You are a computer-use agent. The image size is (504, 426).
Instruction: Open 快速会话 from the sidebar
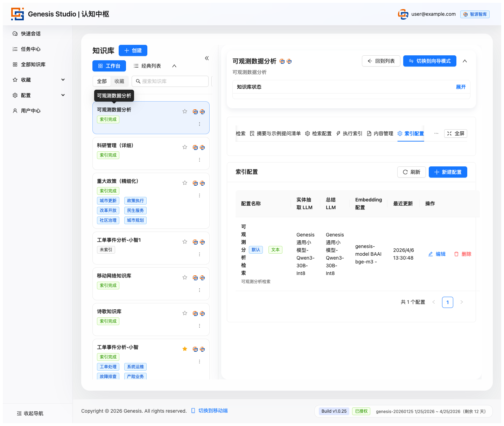(31, 34)
